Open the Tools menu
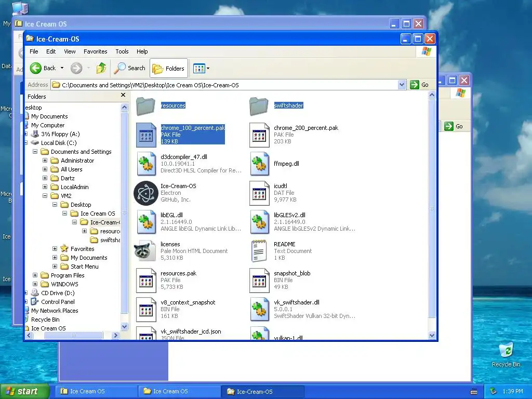The width and height of the screenshot is (532, 399). pos(122,51)
